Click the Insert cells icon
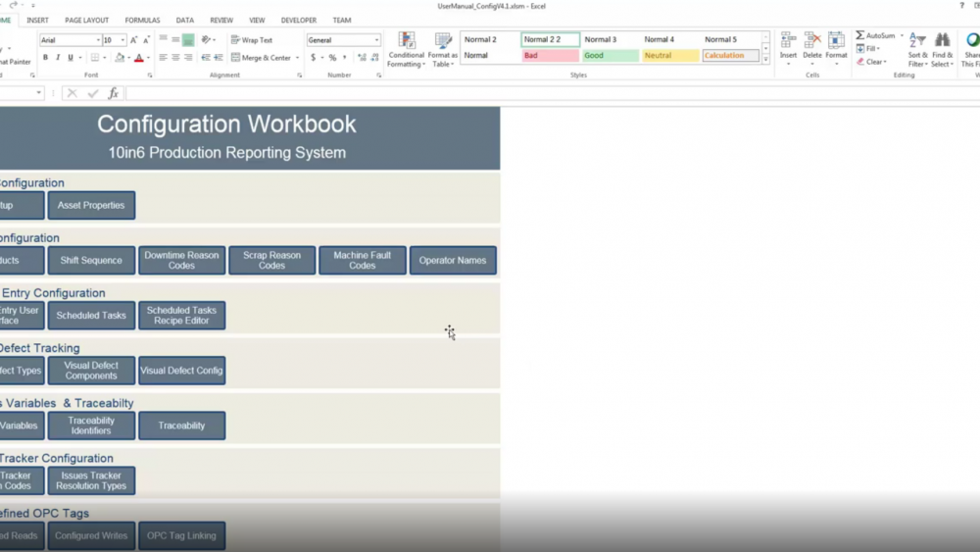 tap(788, 42)
